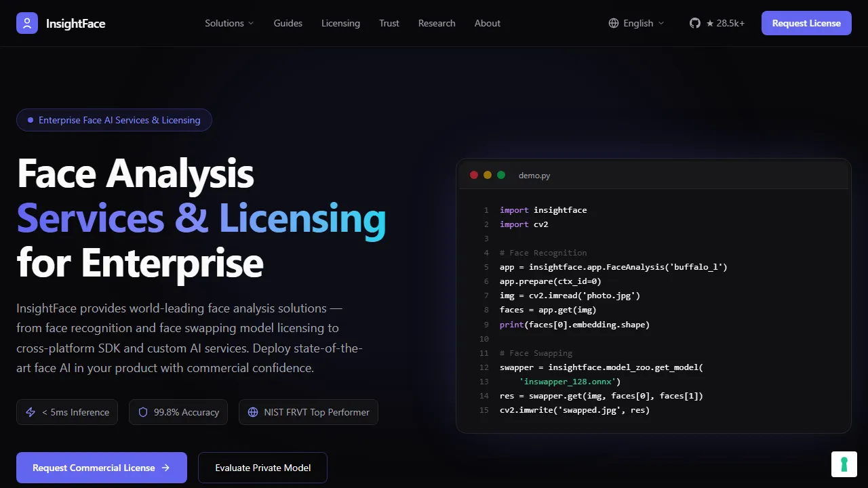The width and height of the screenshot is (868, 488).
Task: Click the globe language icon
Action: [614, 23]
